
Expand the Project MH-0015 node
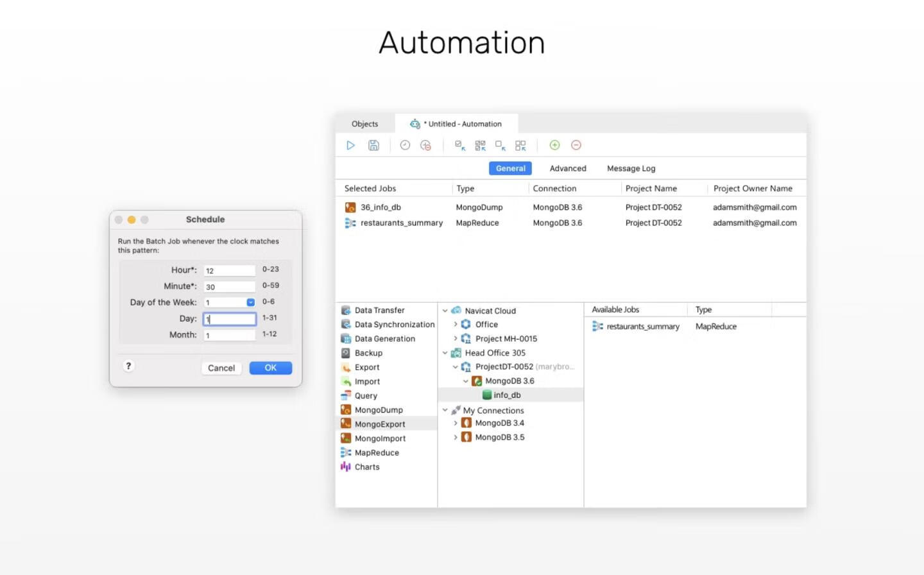point(456,338)
